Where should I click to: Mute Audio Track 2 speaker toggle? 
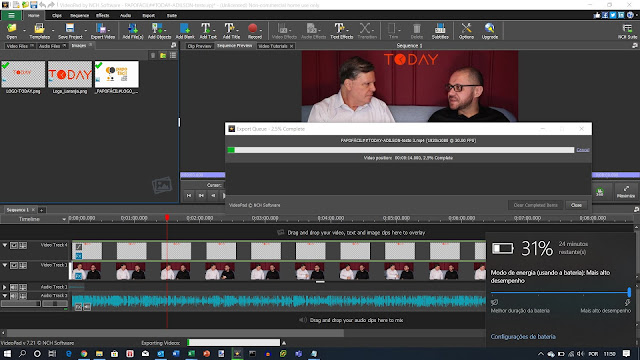[x=14, y=296]
